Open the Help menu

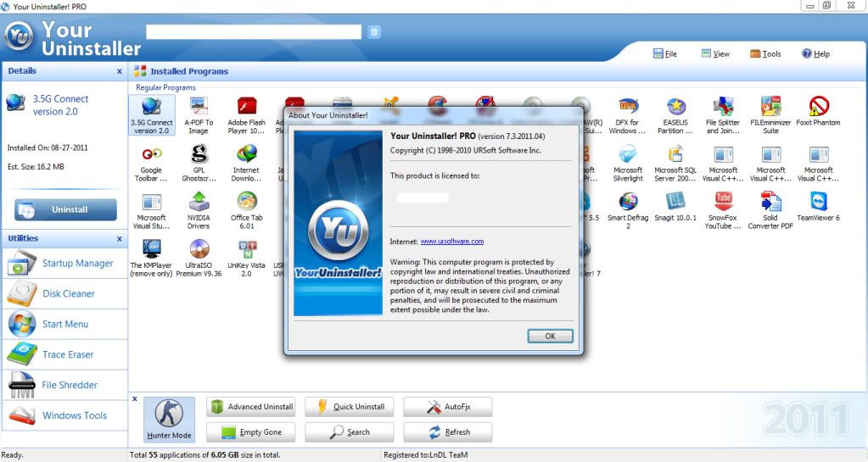(816, 53)
